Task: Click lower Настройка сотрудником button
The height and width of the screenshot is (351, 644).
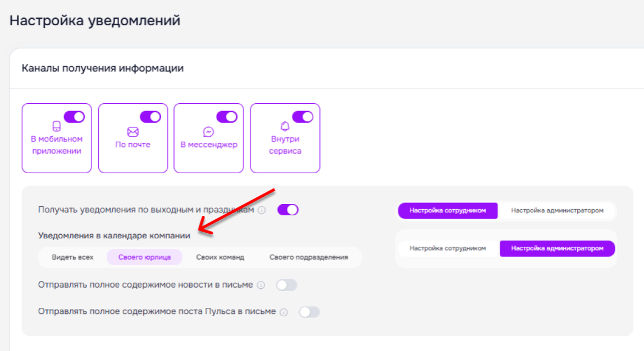Action: pyautogui.click(x=447, y=248)
